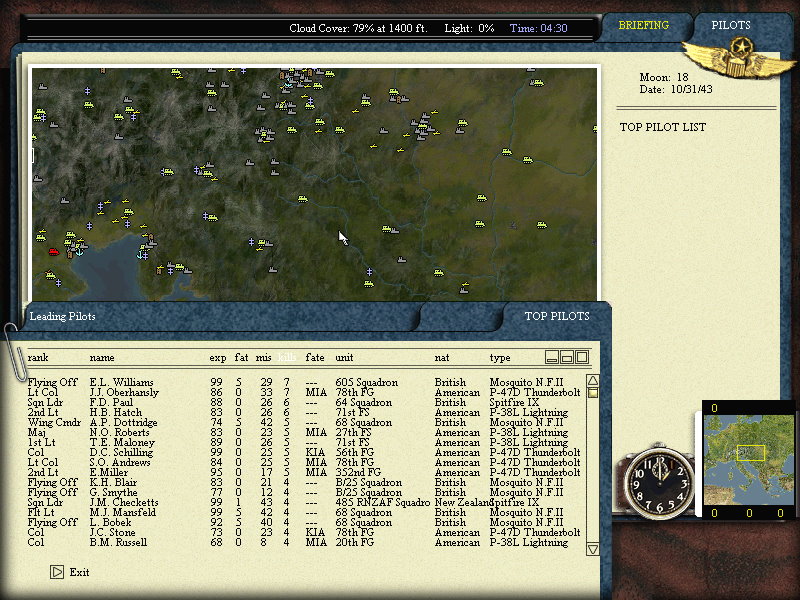
Task: Click the cockpit clock showing mission time
Action: point(658,481)
